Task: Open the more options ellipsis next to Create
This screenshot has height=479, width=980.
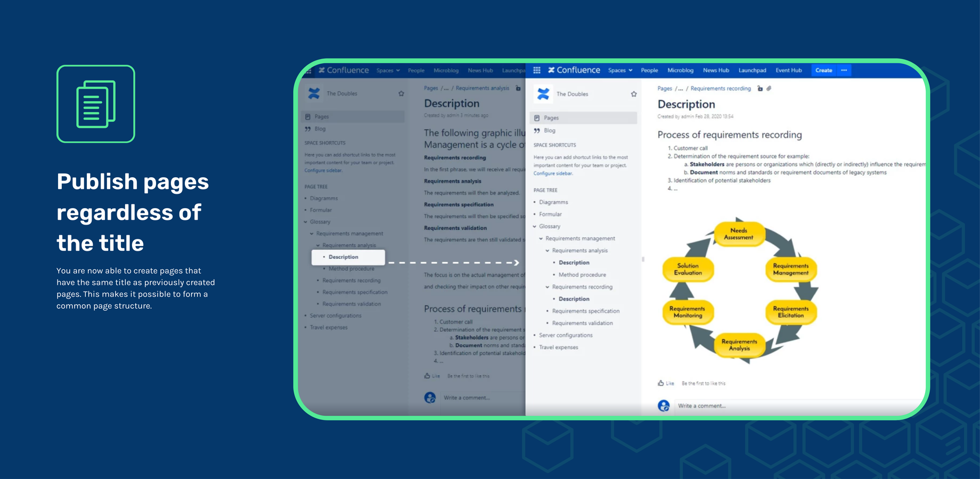Action: tap(844, 70)
